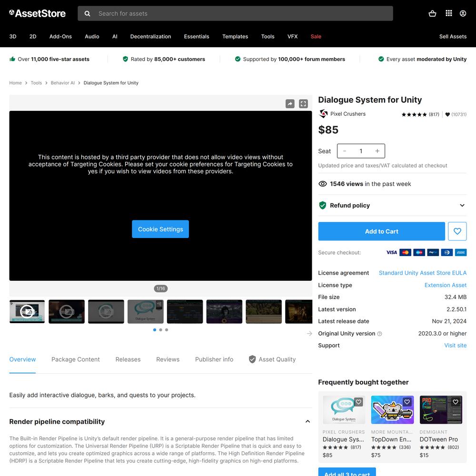The width and height of the screenshot is (476, 476).
Task: Focus the Search for assets field
Action: [x=235, y=13]
